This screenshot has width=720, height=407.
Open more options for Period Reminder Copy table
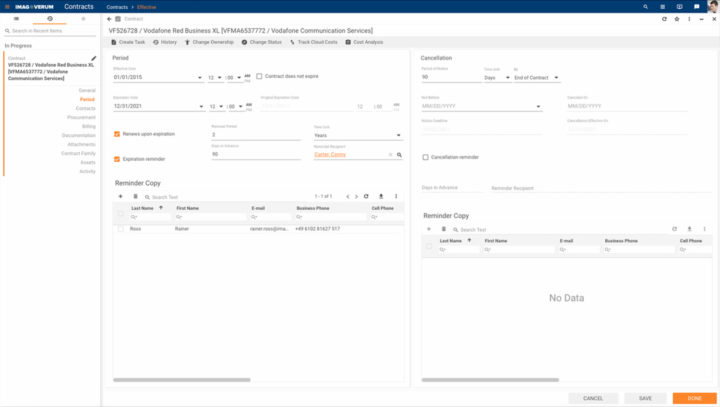click(x=396, y=196)
